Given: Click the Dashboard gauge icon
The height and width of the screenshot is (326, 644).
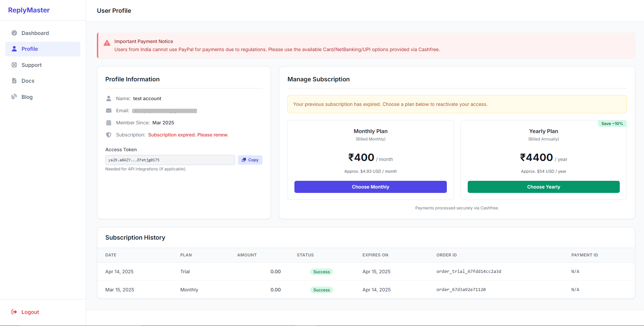Looking at the screenshot, I should coord(14,33).
